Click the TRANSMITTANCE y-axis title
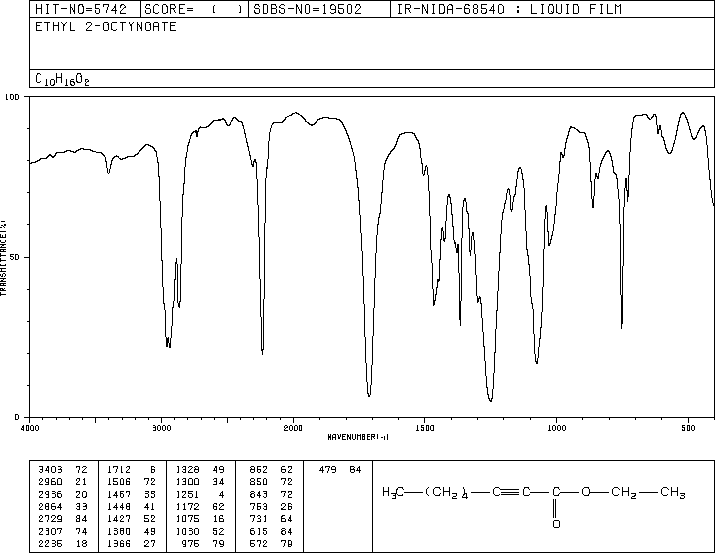Screen dimensions: 715x553 click(x=3, y=258)
